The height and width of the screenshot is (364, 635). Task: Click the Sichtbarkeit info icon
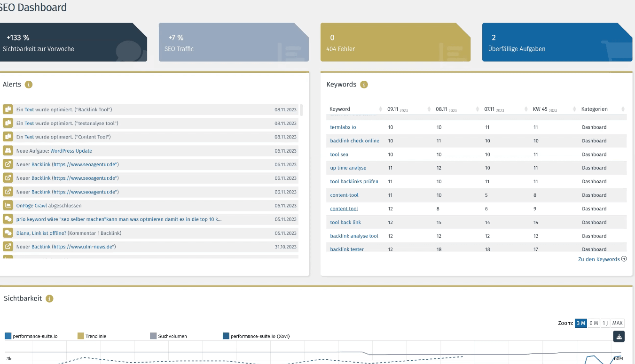click(x=49, y=299)
